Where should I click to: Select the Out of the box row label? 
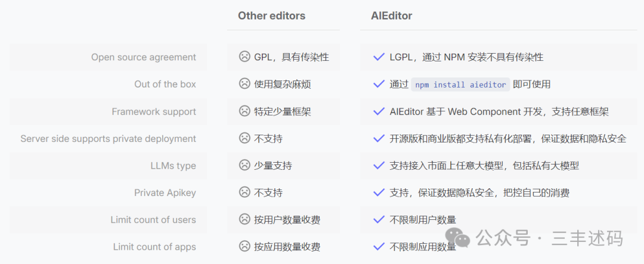tap(165, 84)
